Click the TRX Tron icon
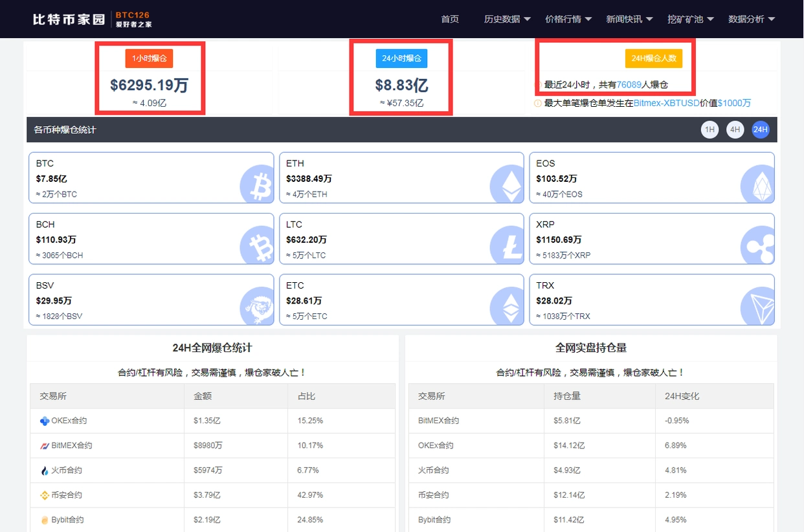 coord(757,305)
